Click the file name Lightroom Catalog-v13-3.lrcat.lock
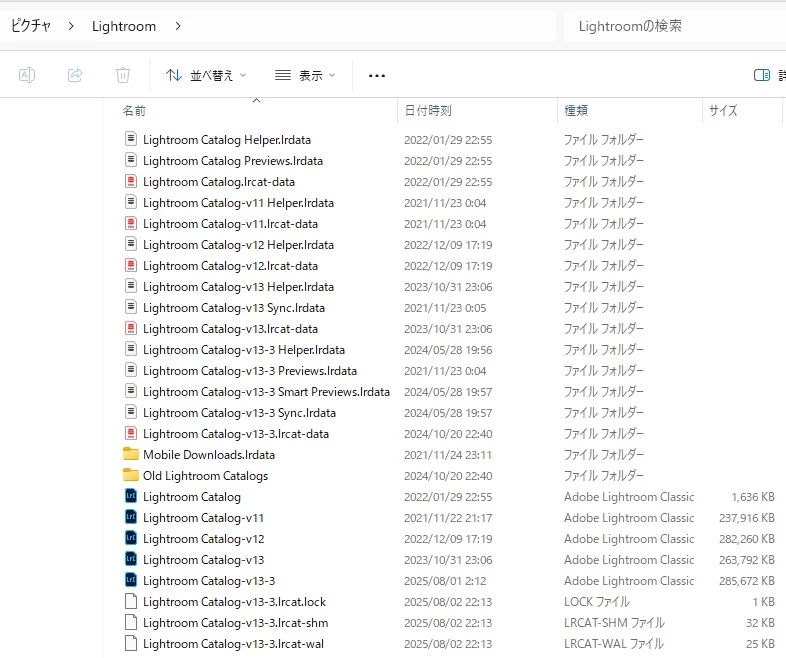Screen dimensions: 786x658 click(234, 602)
